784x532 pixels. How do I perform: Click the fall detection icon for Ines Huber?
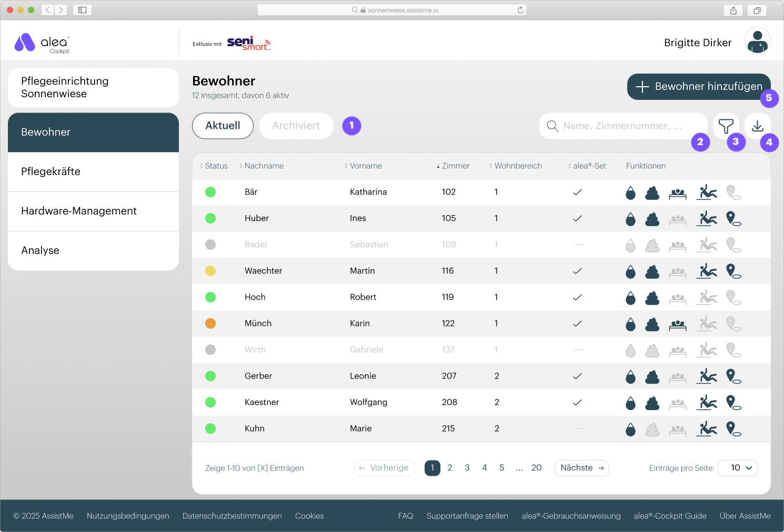(707, 218)
